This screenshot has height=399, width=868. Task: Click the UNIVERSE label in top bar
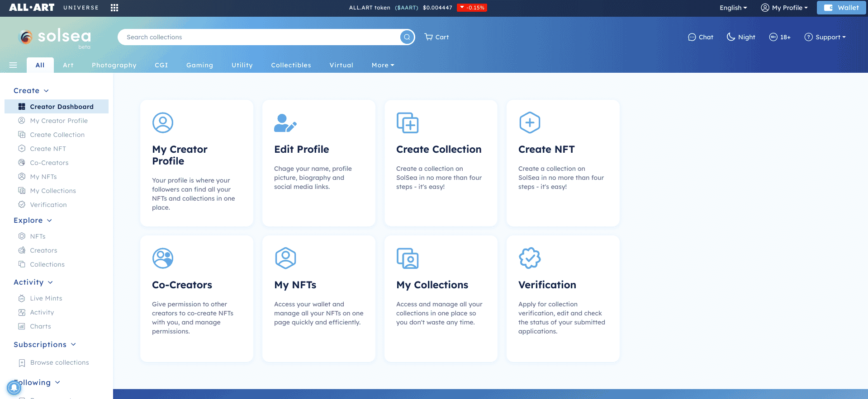click(x=81, y=8)
